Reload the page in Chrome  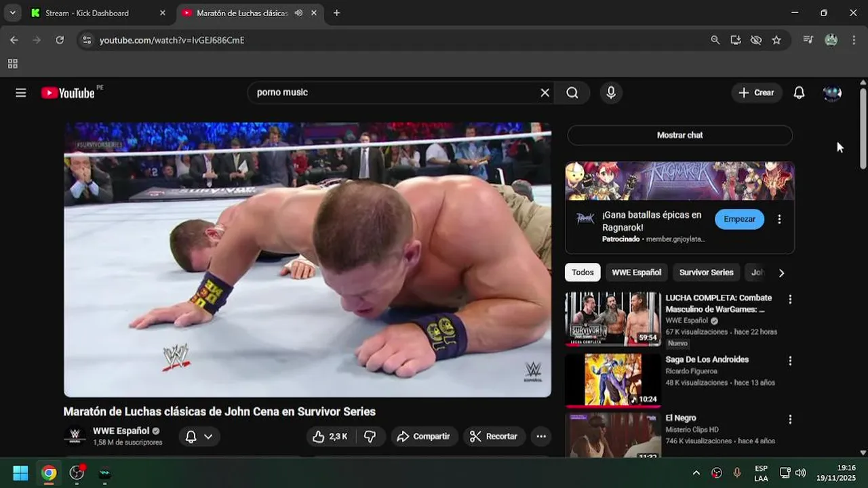coord(60,40)
